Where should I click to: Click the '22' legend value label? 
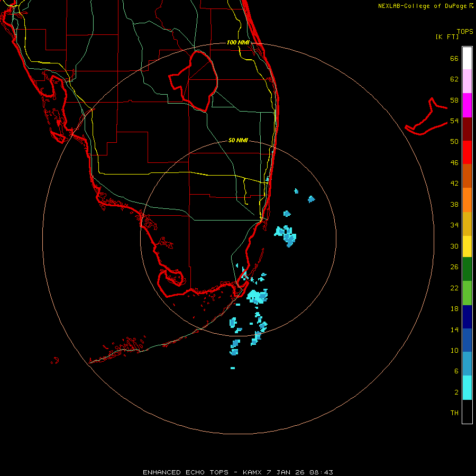(454, 288)
